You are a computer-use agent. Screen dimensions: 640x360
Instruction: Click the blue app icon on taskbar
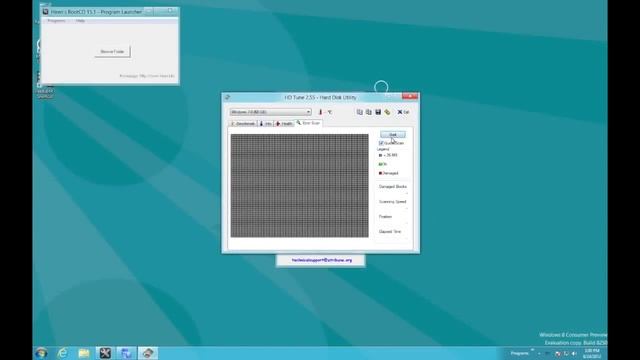click(127, 353)
